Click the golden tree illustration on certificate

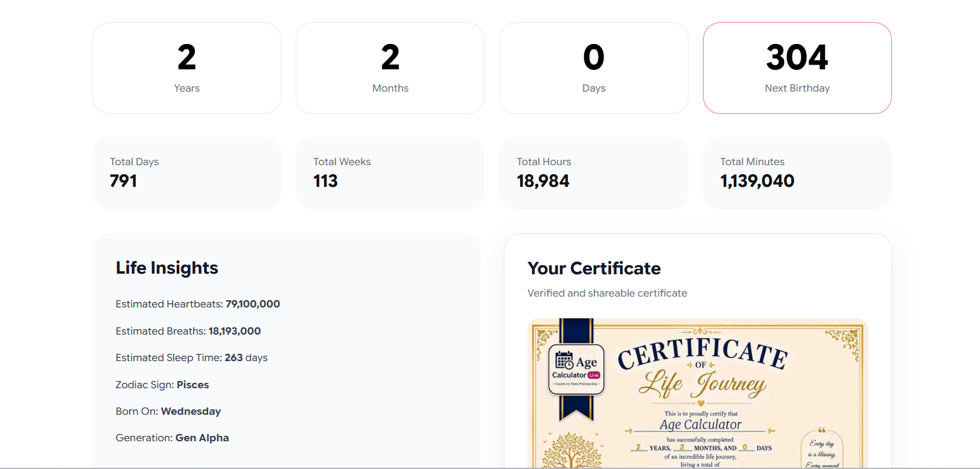pyautogui.click(x=571, y=450)
